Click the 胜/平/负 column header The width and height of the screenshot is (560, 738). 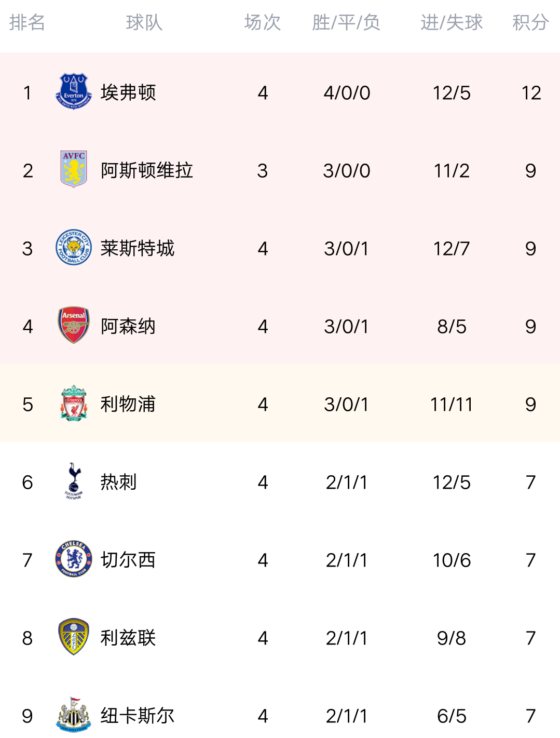[346, 22]
